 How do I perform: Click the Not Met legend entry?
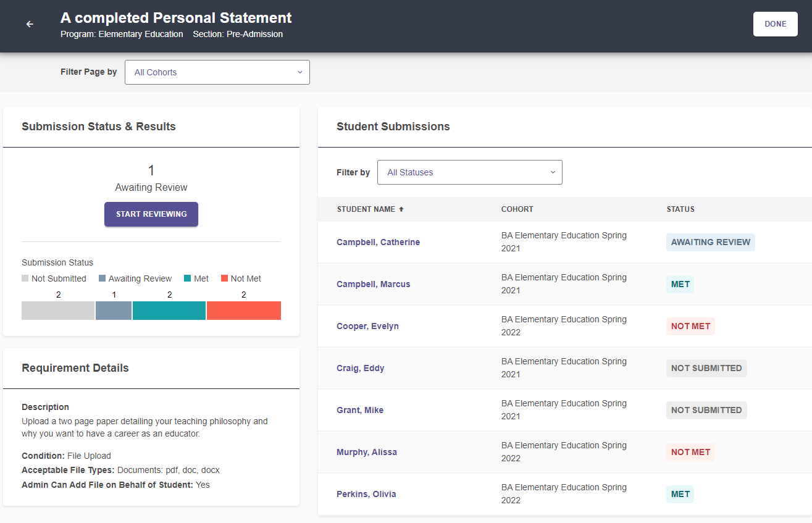(241, 278)
